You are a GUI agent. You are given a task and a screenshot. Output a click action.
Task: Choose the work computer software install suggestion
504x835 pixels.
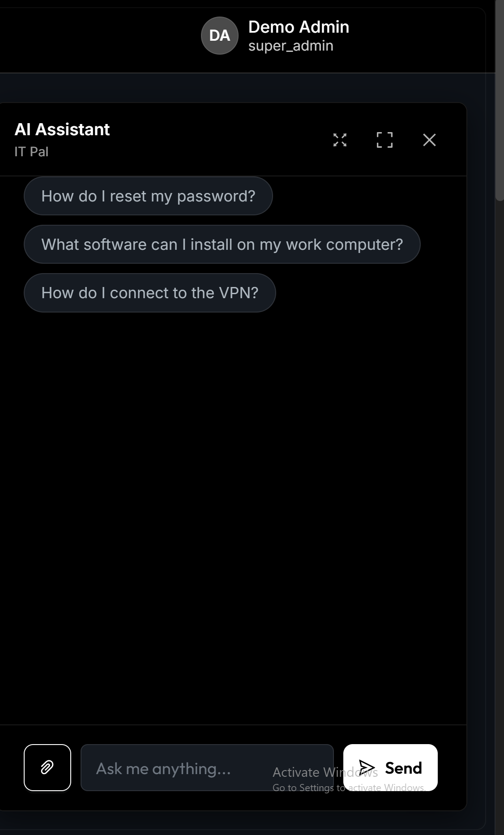coord(222,244)
